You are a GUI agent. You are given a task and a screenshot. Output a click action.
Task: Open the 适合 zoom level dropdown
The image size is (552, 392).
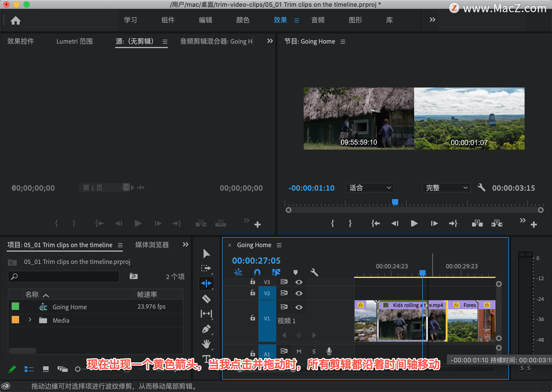[x=369, y=188]
